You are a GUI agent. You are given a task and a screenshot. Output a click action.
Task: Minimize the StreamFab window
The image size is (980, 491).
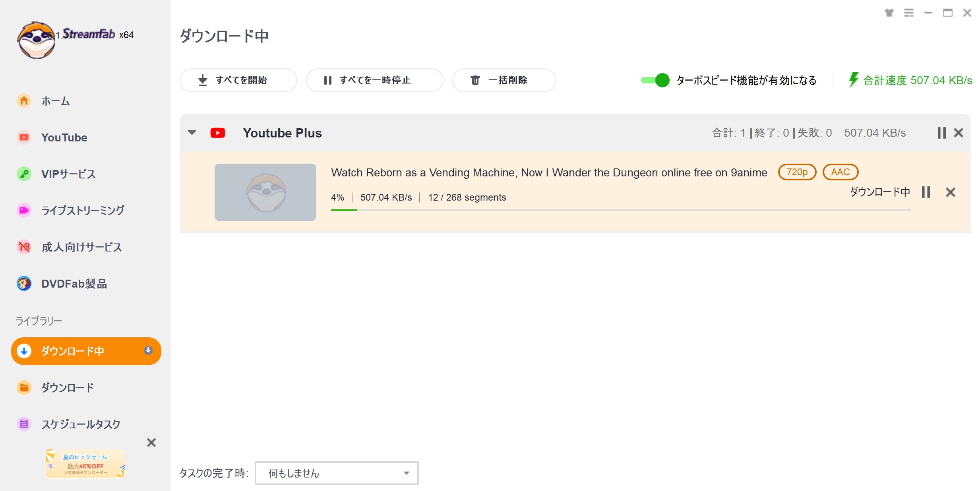[x=928, y=13]
